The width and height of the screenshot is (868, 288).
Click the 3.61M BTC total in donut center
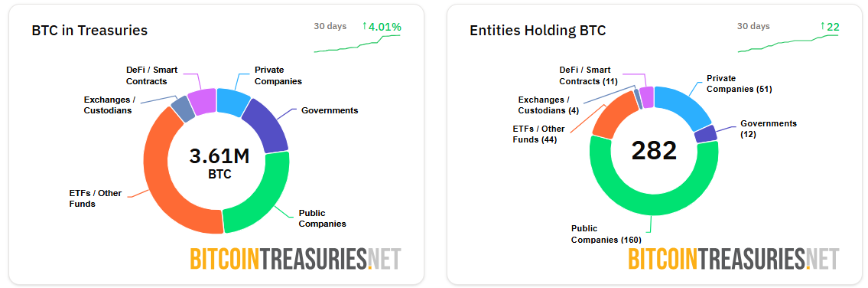[219, 162]
